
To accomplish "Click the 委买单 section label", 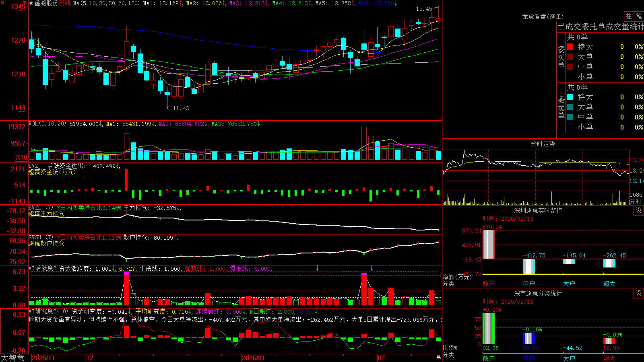I will click(x=561, y=57).
